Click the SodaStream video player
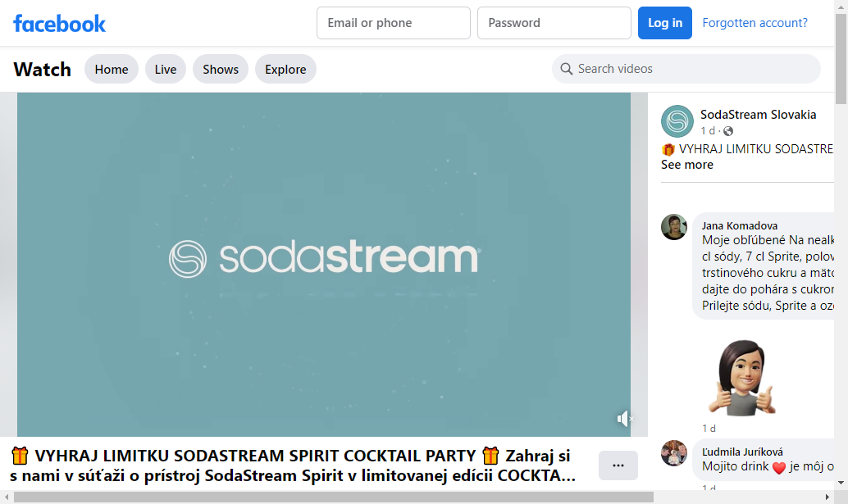The height and width of the screenshot is (504, 848). (x=323, y=264)
